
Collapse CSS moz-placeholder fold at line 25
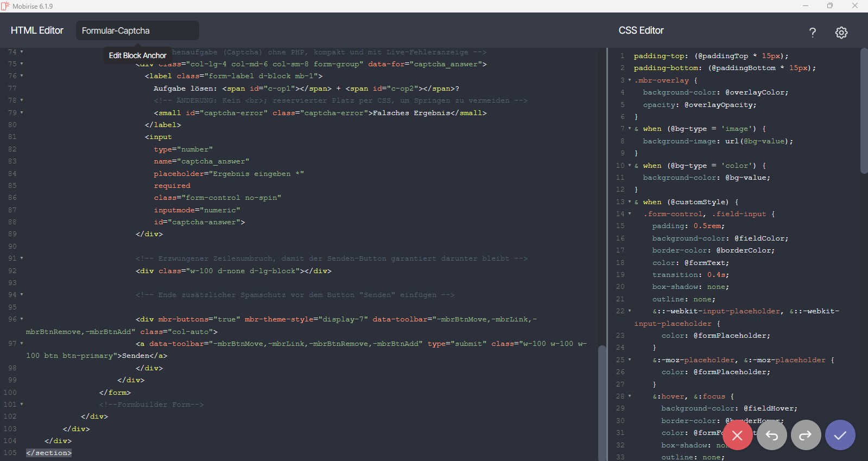point(630,359)
